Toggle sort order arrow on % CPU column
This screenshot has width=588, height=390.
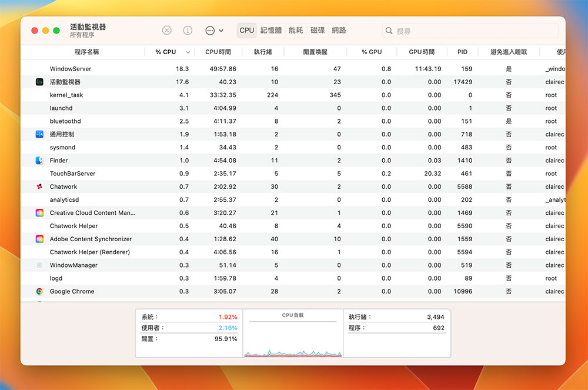[188, 52]
